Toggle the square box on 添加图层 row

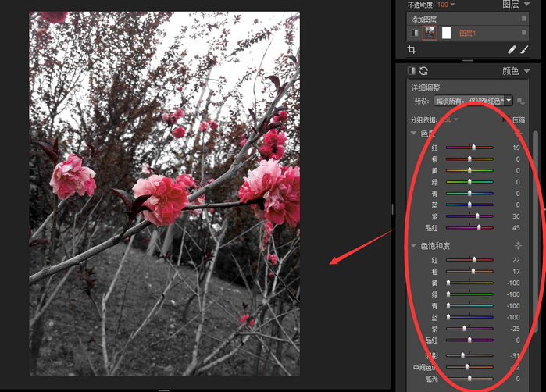(x=524, y=19)
